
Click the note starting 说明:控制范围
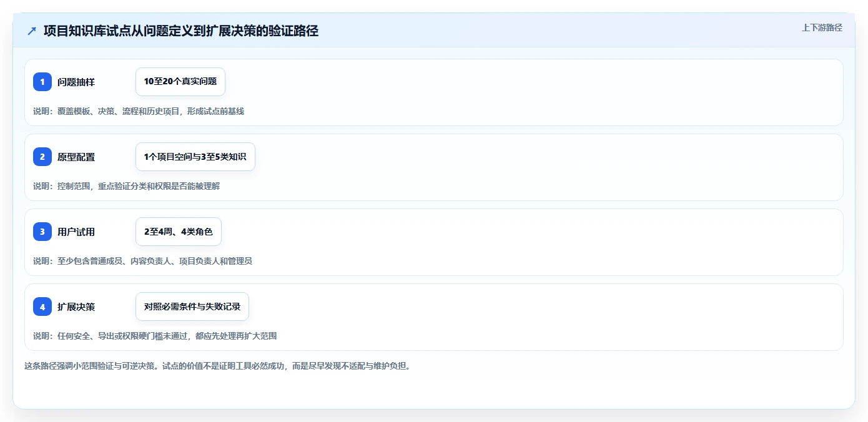(x=127, y=186)
